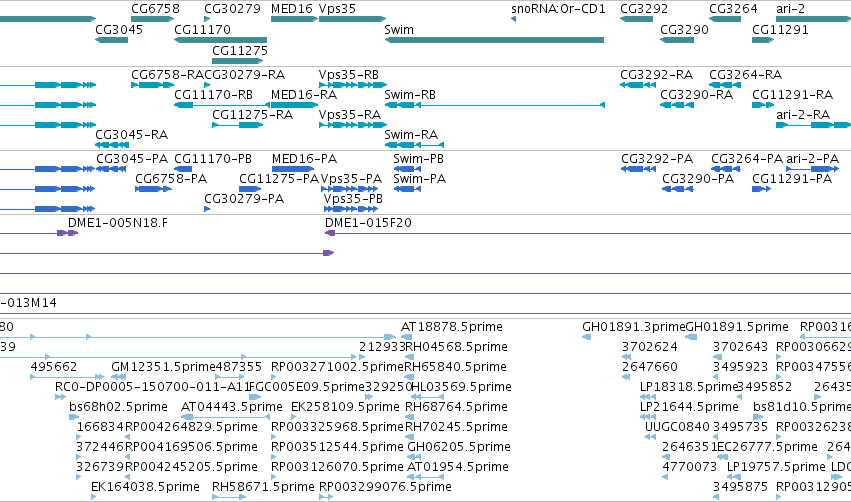Click the CG3292-RA transcript
The height and width of the screenshot is (502, 851).
(x=638, y=85)
